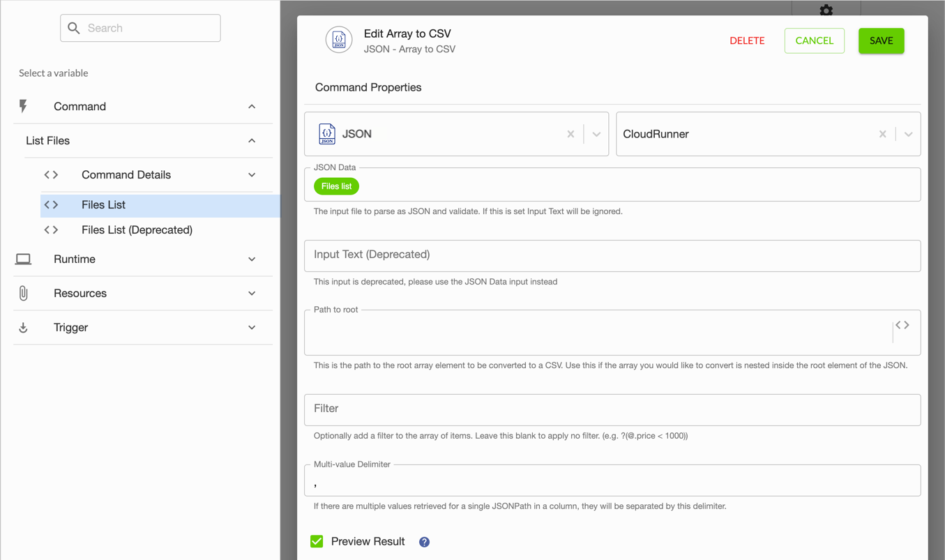Open the CloudRunner dropdown arrow
Viewport: 945px width, 560px height.
click(x=908, y=134)
